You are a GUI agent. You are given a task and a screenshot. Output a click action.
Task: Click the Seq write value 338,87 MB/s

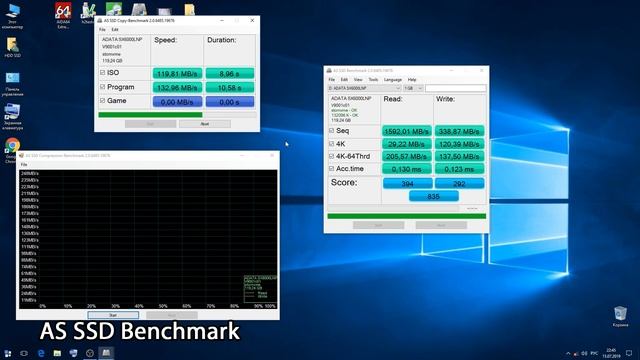click(459, 131)
